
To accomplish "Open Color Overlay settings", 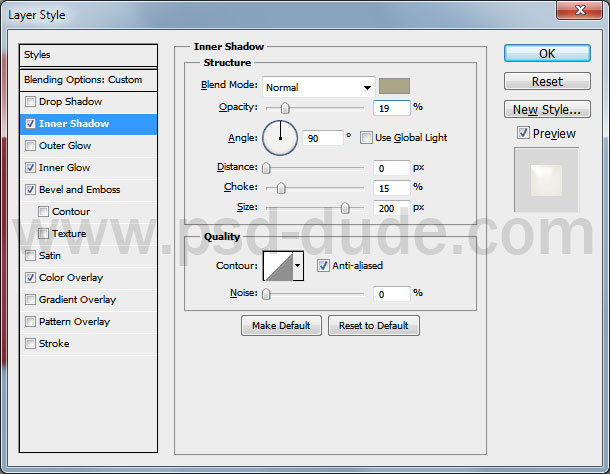I will [71, 277].
